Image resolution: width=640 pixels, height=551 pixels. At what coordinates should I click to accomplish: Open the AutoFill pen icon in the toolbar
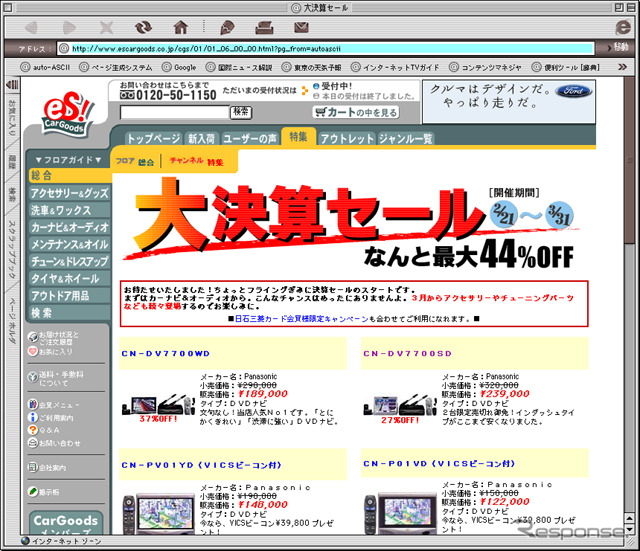(x=227, y=28)
